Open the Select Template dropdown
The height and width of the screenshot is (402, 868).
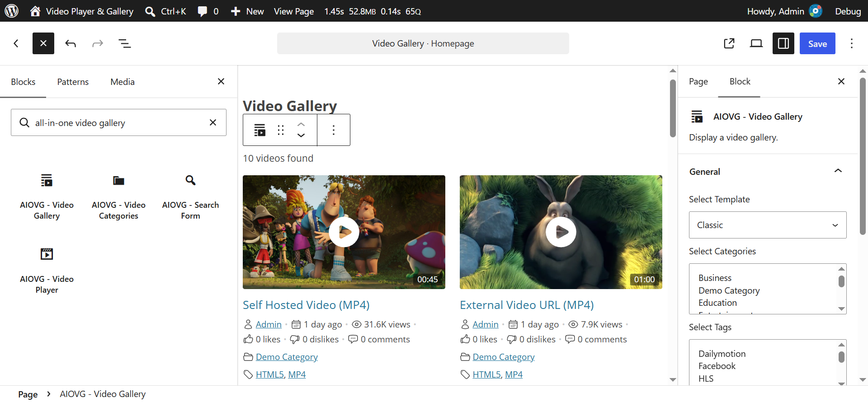(768, 225)
